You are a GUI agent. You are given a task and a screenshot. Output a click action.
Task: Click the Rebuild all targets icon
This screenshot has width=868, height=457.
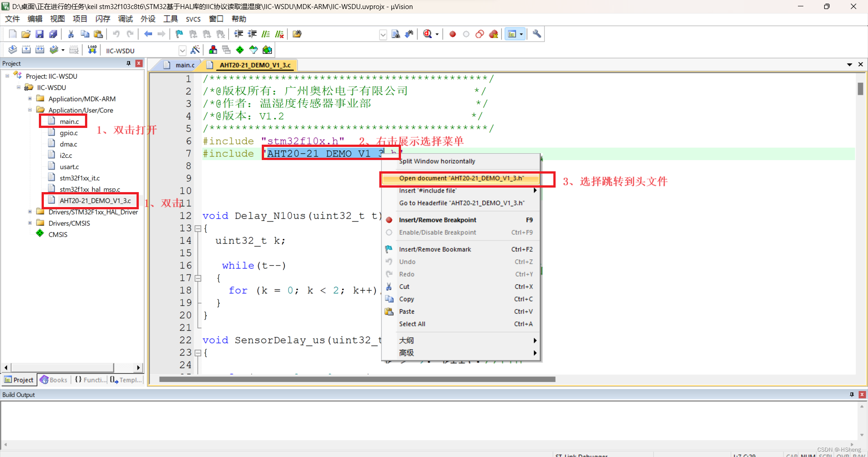click(40, 50)
